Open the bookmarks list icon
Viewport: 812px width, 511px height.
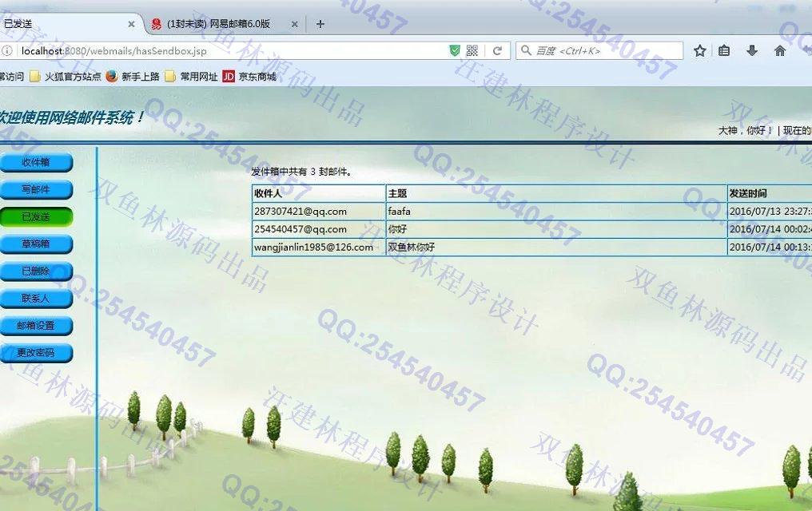(x=724, y=50)
